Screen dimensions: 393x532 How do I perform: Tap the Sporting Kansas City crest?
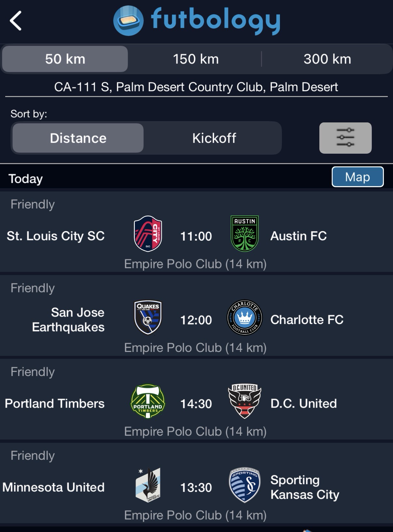244,485
